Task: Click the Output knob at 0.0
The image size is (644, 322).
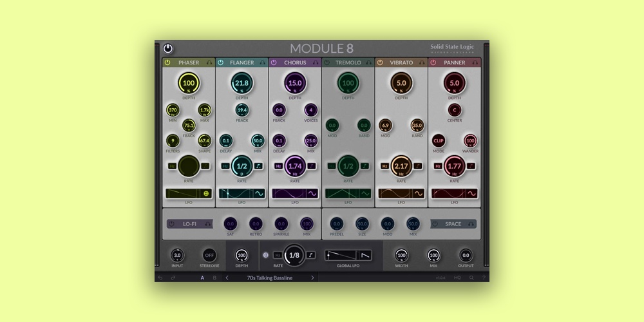Action: pyautogui.click(x=466, y=255)
